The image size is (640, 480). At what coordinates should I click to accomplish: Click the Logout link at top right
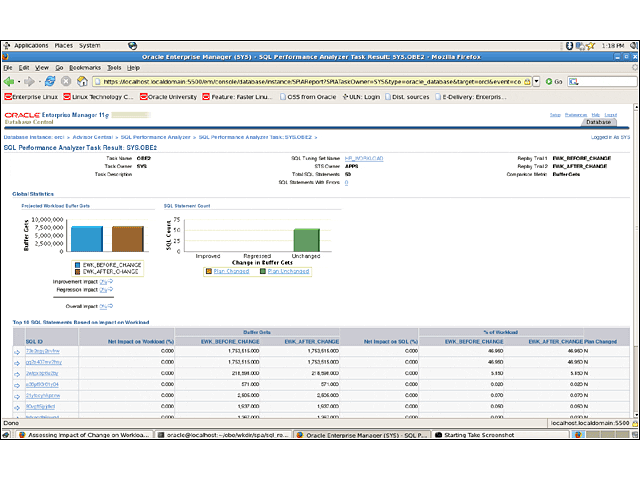tap(611, 115)
